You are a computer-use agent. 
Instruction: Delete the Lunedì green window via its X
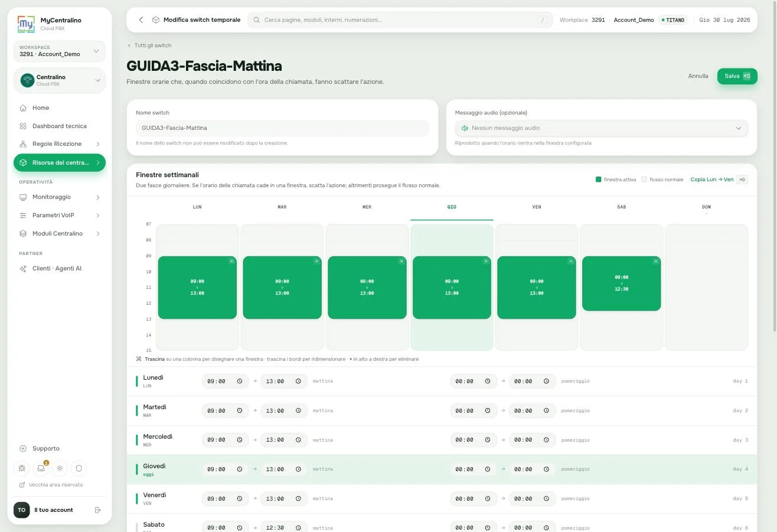[x=231, y=261]
